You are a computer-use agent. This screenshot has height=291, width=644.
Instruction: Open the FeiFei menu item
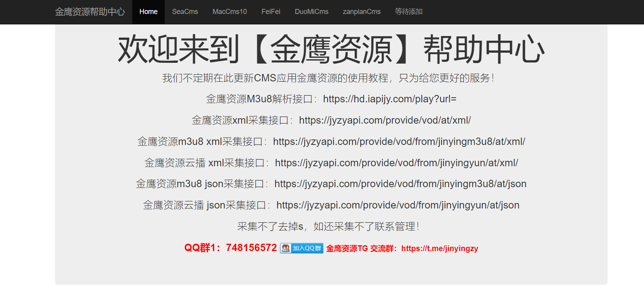pyautogui.click(x=271, y=12)
